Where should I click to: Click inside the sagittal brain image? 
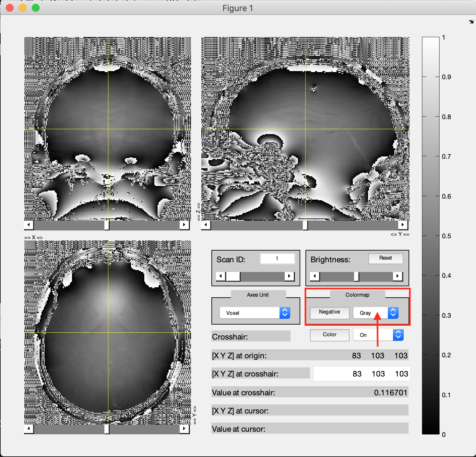(x=305, y=129)
